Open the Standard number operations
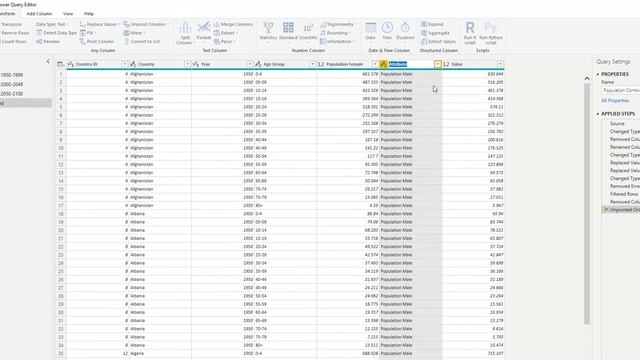640x360 pixels. click(x=288, y=31)
